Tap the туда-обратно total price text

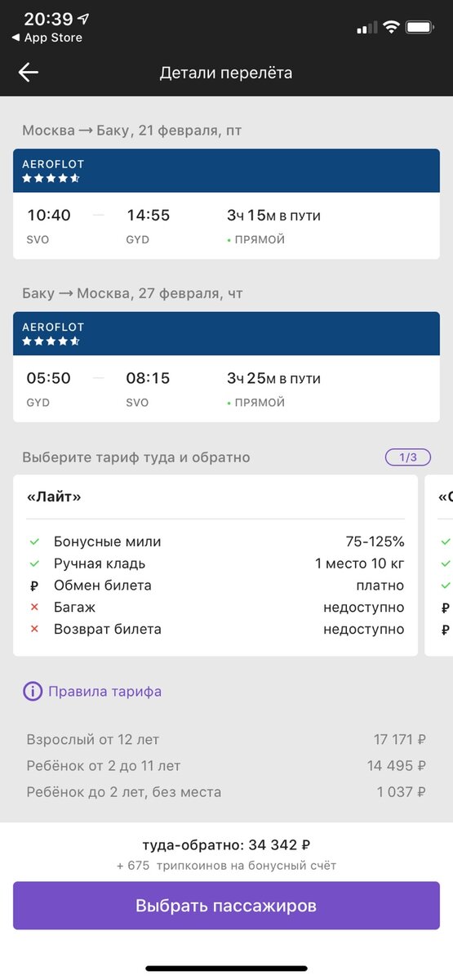[x=226, y=845]
